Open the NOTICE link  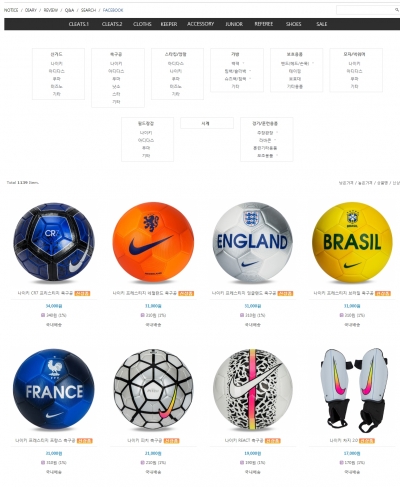[11, 10]
